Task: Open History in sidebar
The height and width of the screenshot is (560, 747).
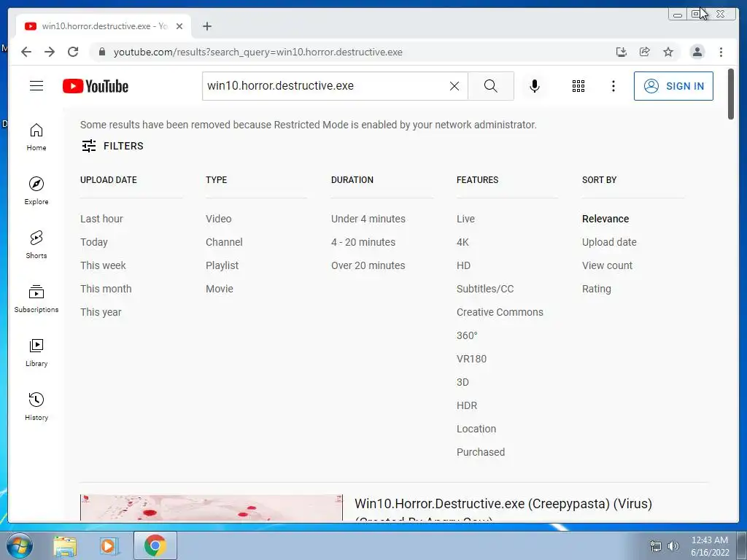Action: coord(36,406)
